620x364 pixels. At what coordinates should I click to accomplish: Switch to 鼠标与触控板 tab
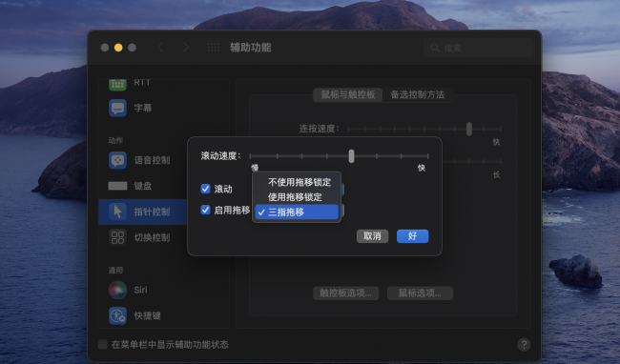coord(347,94)
